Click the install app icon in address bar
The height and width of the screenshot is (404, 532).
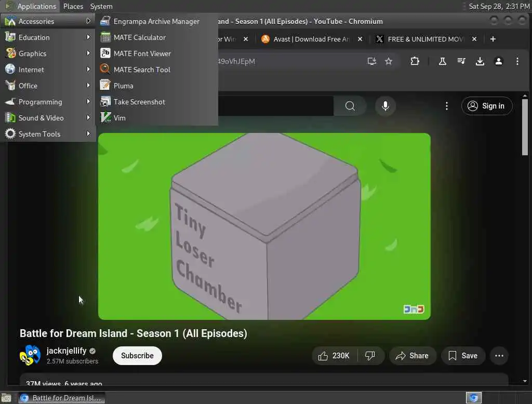tap(372, 61)
